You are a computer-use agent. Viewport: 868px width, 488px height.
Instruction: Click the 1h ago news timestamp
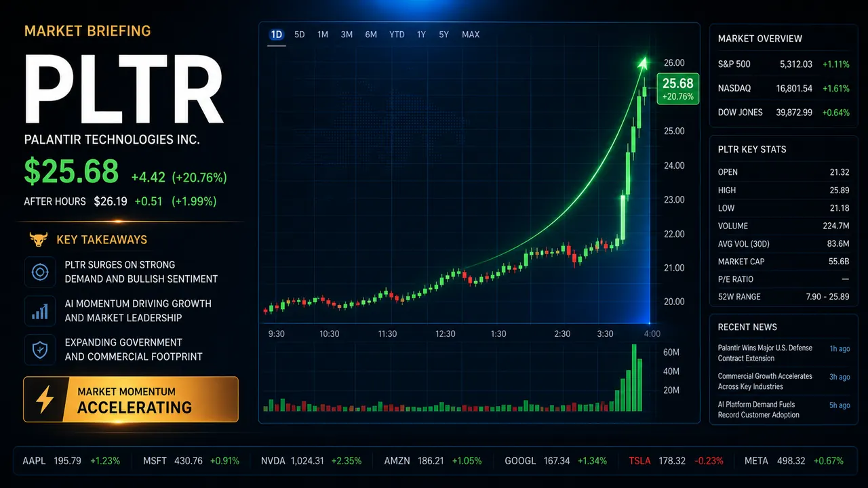click(x=840, y=348)
